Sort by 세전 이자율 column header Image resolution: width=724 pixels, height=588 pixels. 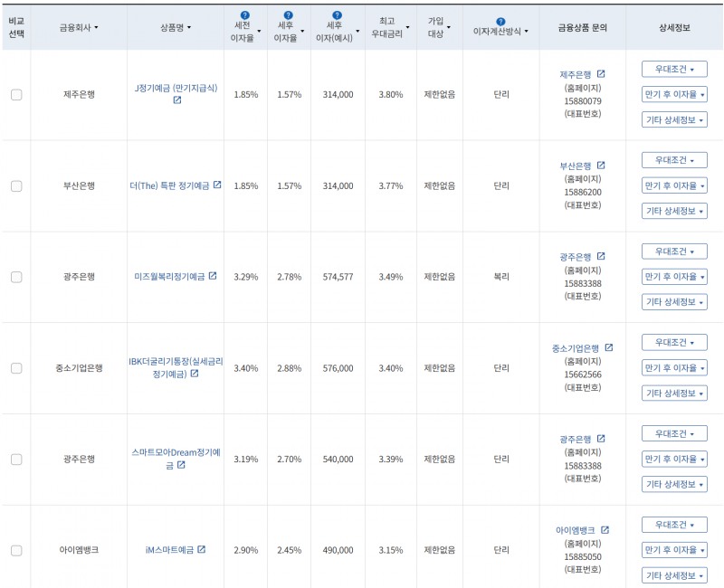[245, 32]
